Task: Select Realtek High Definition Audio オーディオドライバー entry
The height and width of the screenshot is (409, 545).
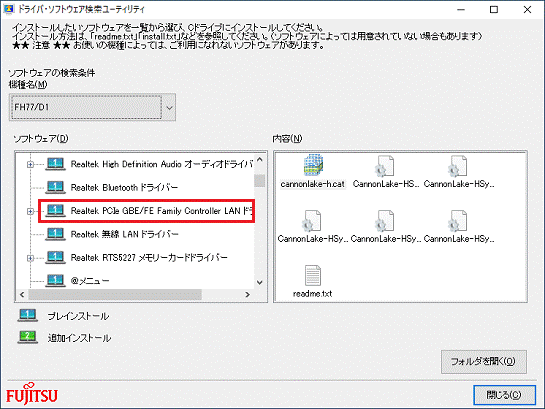Action: (162, 164)
